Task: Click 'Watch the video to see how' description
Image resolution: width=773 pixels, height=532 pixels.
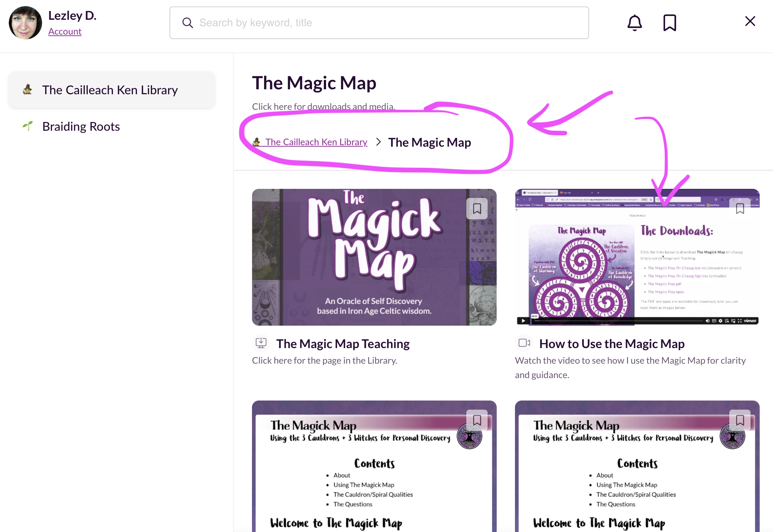Action: [x=630, y=368]
